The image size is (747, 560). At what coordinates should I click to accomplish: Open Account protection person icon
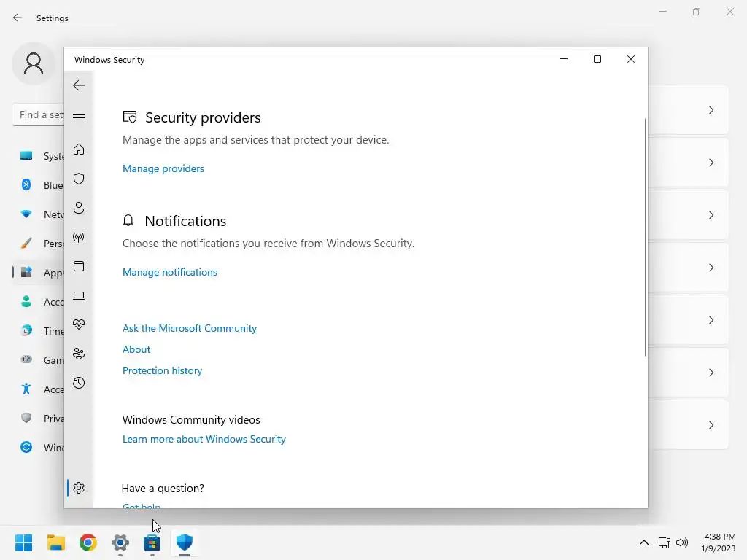click(79, 208)
